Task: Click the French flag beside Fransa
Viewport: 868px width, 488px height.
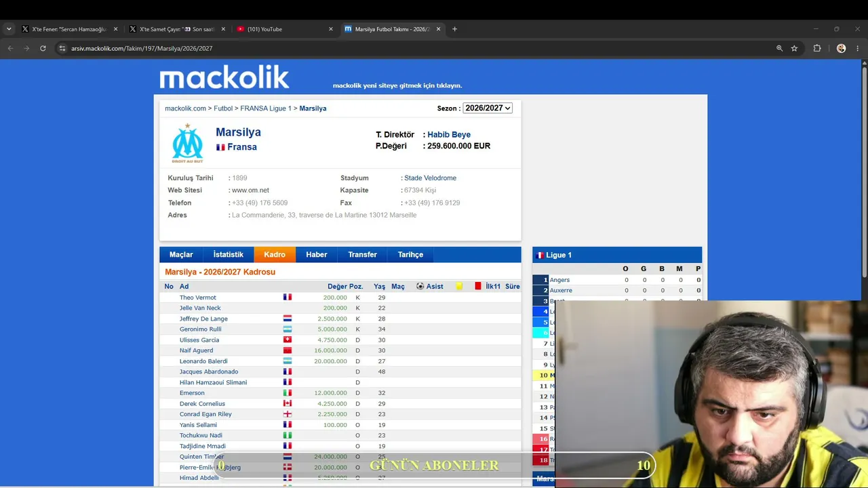Action: click(x=220, y=147)
